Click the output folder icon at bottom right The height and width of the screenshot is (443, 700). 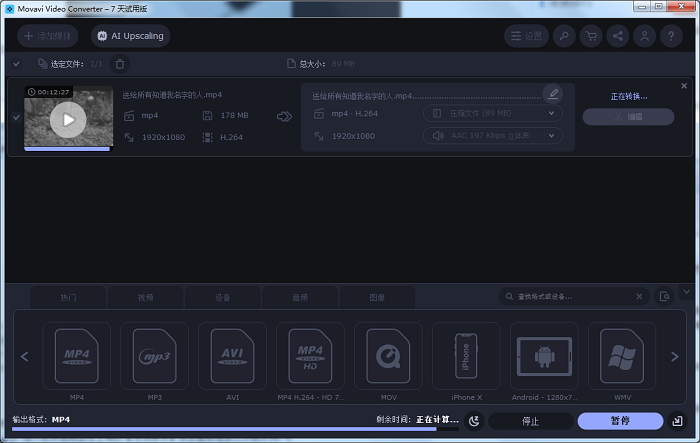(677, 421)
